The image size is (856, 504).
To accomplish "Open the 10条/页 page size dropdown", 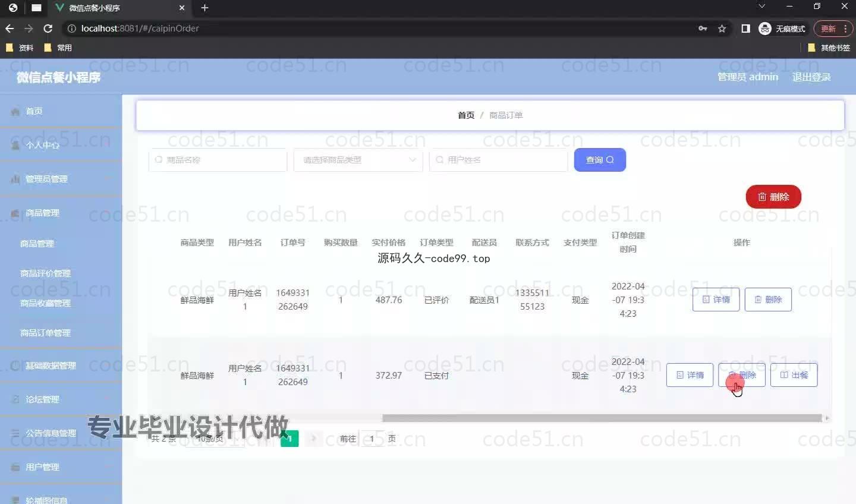I will tap(215, 439).
